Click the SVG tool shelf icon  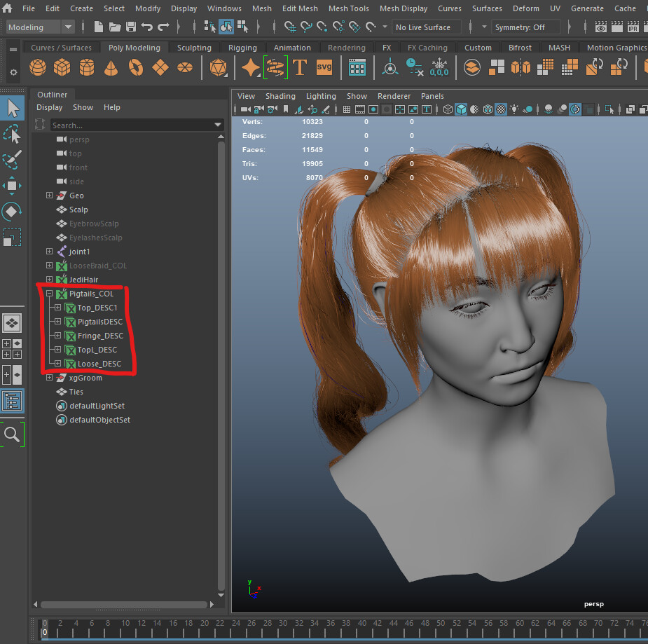(x=324, y=67)
